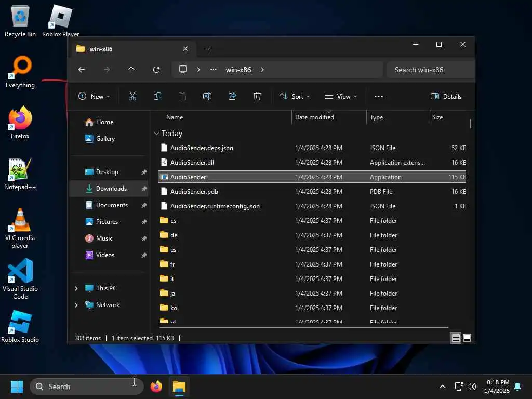The width and height of the screenshot is (532, 399).
Task: Click the taskbar clock and date
Action: tap(497, 387)
